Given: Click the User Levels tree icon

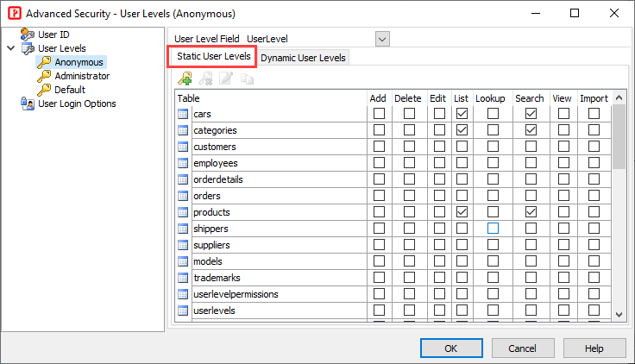Looking at the screenshot, I should tap(28, 48).
